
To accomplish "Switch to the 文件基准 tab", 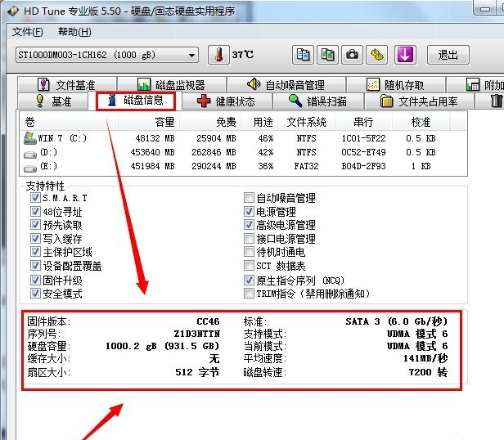I will pyautogui.click(x=67, y=85).
